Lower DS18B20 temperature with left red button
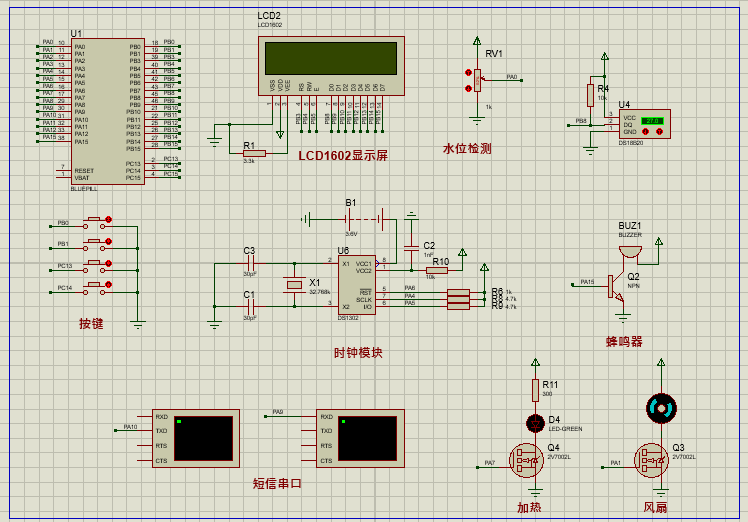This screenshot has height=522, width=748. click(645, 132)
